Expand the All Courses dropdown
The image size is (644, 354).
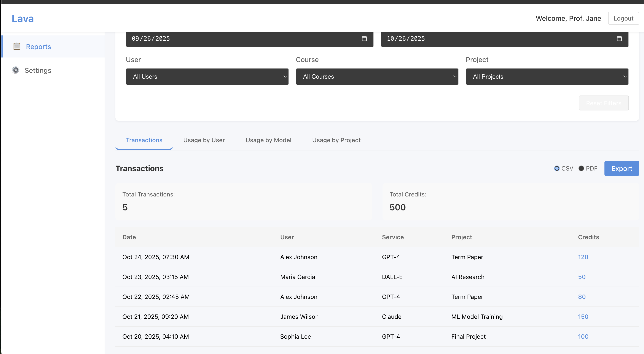tap(377, 77)
